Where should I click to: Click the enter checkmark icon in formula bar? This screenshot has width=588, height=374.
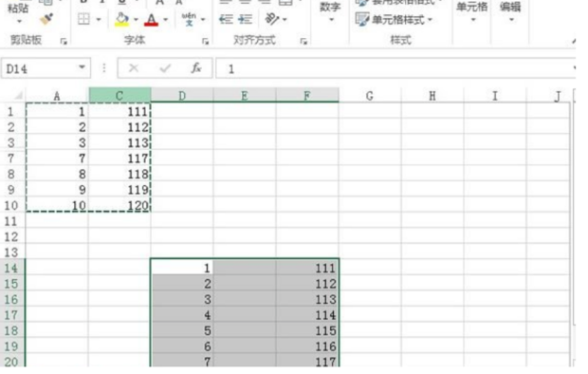click(x=165, y=68)
